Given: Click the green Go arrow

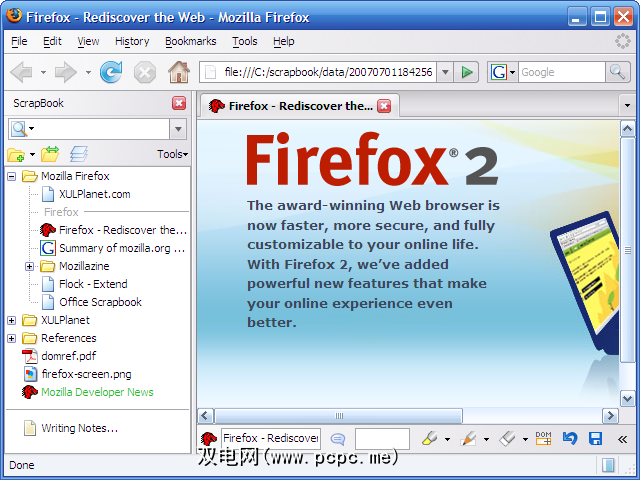Looking at the screenshot, I should [x=466, y=72].
